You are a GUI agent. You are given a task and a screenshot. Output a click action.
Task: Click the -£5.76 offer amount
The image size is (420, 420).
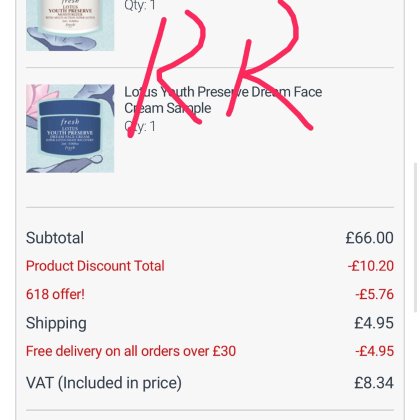(x=374, y=294)
